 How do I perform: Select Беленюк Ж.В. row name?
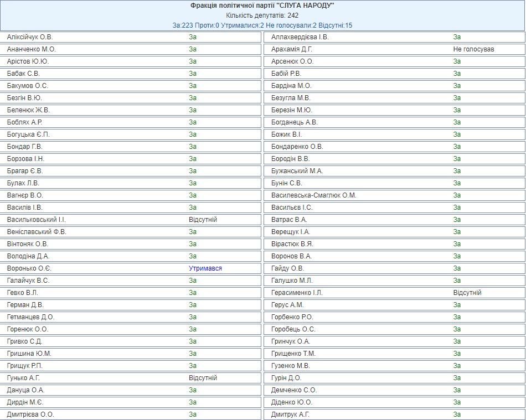click(28, 110)
